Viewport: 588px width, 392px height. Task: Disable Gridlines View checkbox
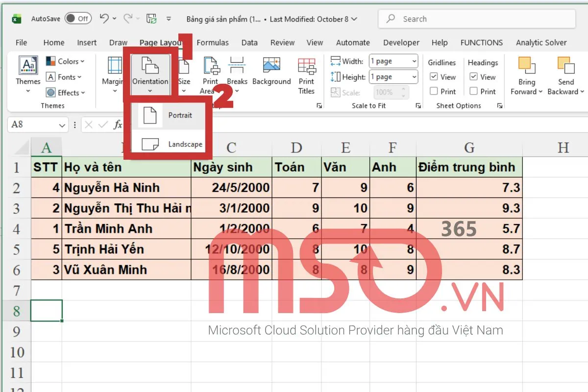coord(433,76)
